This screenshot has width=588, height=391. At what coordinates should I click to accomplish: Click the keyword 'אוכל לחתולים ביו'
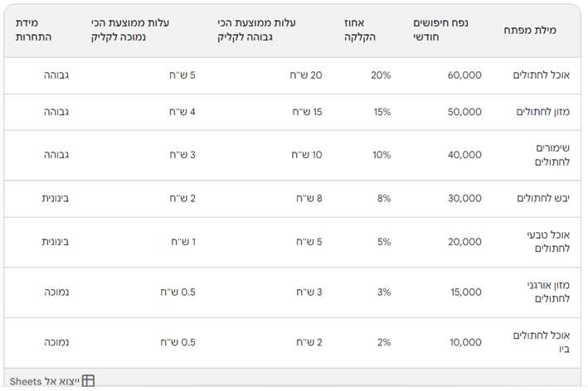tap(541, 342)
